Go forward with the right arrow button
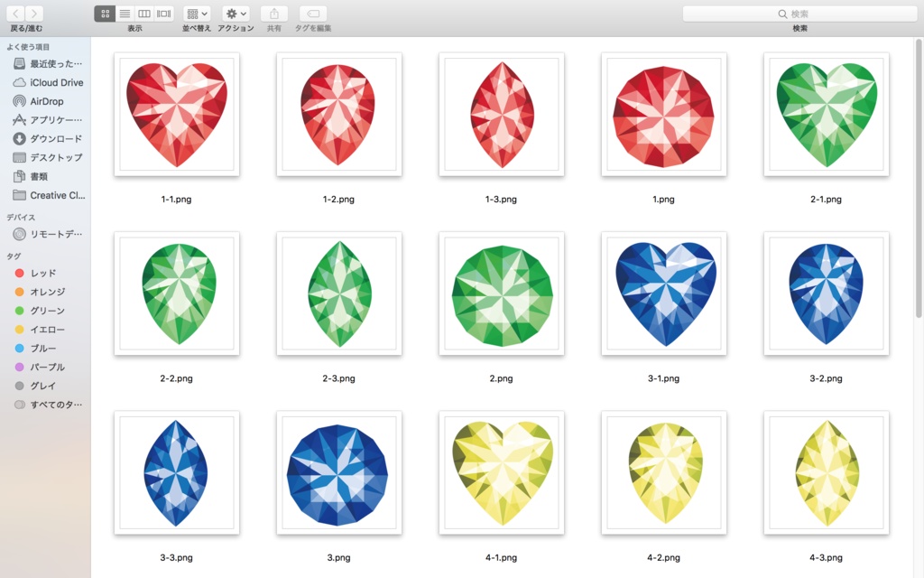The image size is (924, 578). 34,13
